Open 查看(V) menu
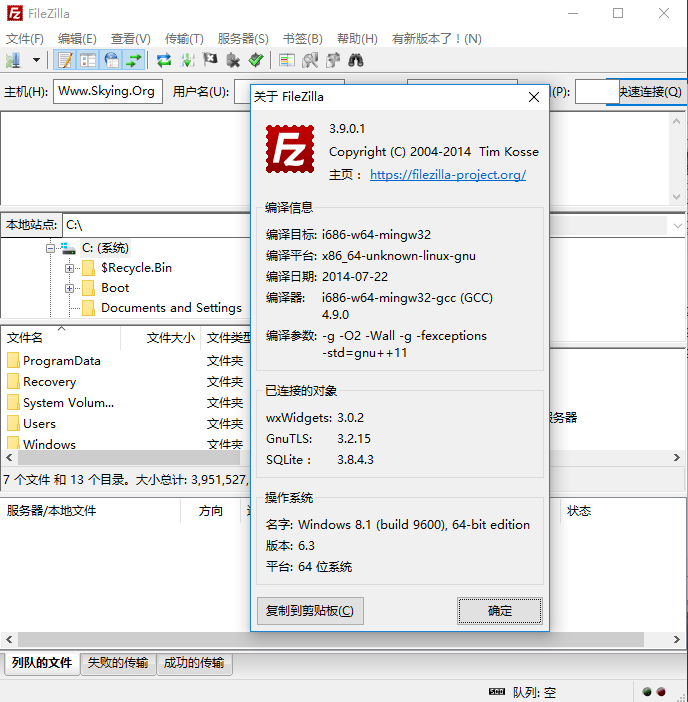The width and height of the screenshot is (688, 702). [x=131, y=39]
